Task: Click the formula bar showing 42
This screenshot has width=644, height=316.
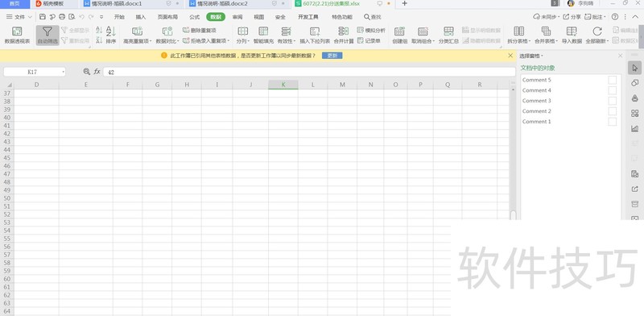Action: (x=309, y=72)
